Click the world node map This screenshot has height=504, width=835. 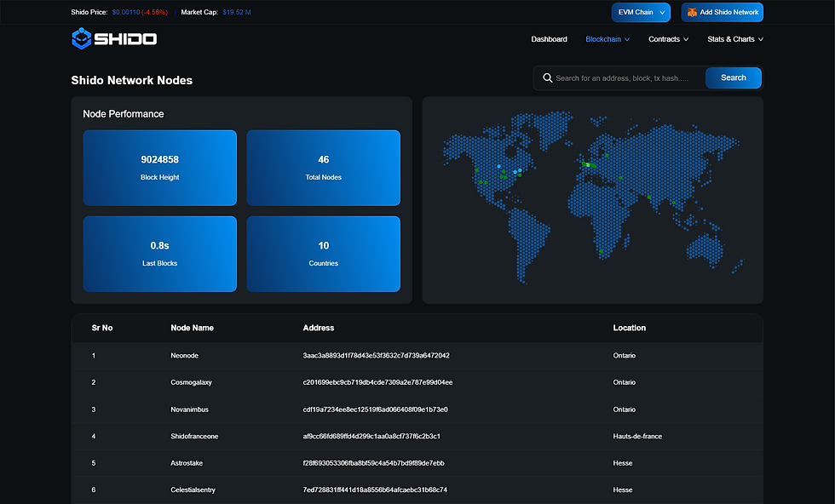(593, 200)
